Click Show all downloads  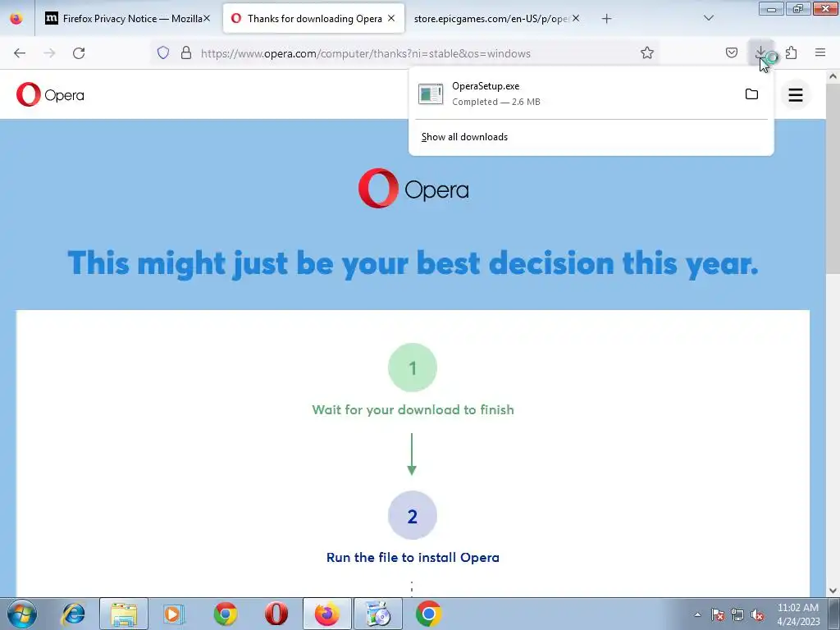464,137
